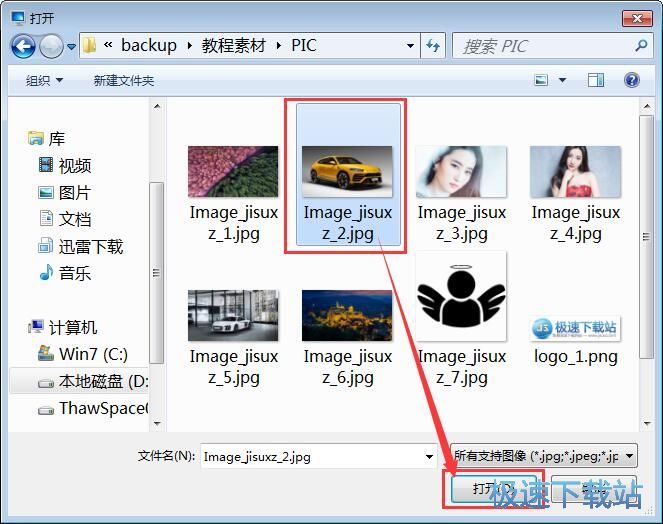The width and height of the screenshot is (663, 524).
Task: Open the 所有支持图像 file type dropdown
Action: 544,456
